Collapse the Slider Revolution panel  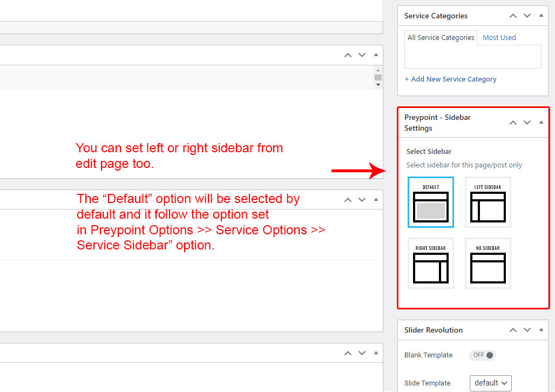pyautogui.click(x=542, y=330)
